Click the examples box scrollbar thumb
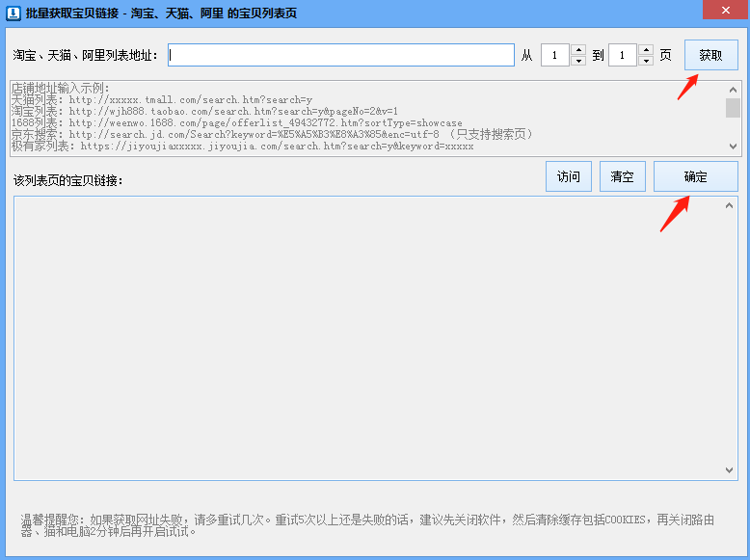This screenshot has height=560, width=750. tap(733, 108)
